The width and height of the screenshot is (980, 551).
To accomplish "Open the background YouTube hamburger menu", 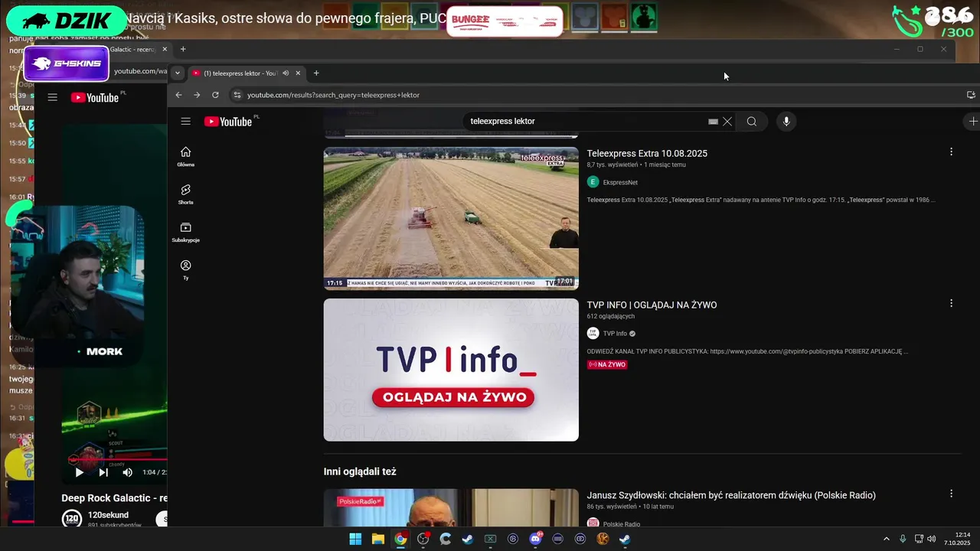I will [52, 97].
